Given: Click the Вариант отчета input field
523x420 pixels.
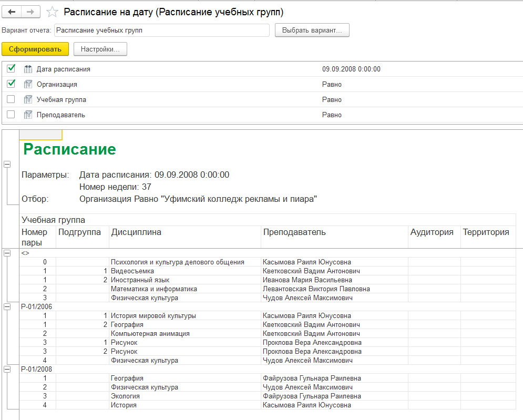Looking at the screenshot, I should [x=162, y=30].
